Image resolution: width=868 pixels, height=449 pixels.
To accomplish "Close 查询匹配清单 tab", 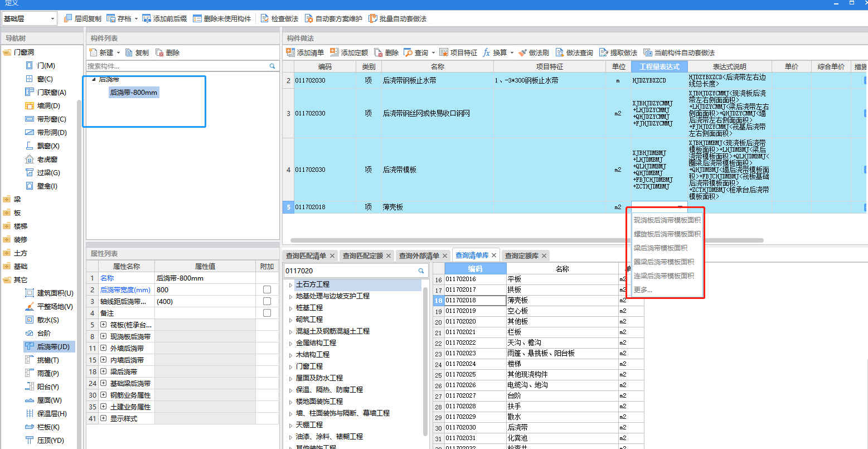I will tap(332, 255).
